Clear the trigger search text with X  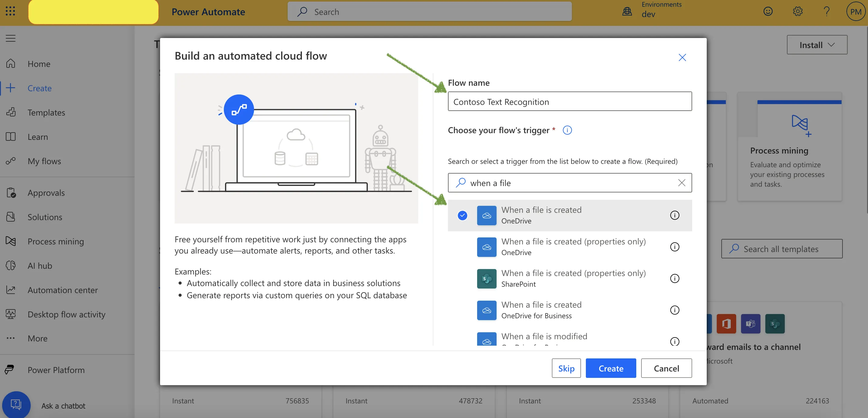click(681, 183)
